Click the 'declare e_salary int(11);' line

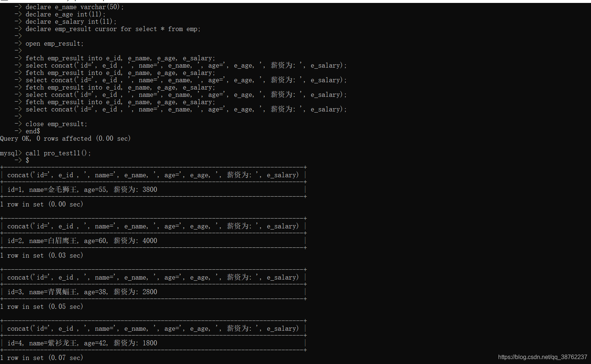[x=71, y=22]
